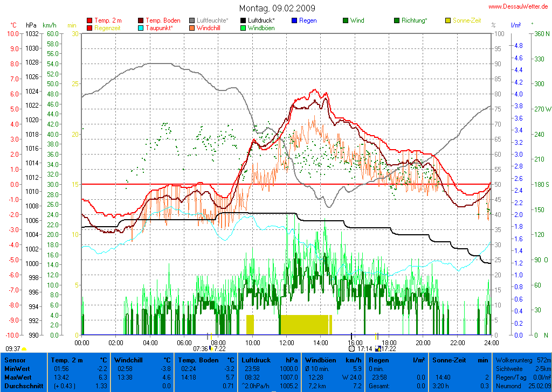This screenshot has height=392, width=552.
Task: Click the Sensor header in data table
Action: point(15,360)
